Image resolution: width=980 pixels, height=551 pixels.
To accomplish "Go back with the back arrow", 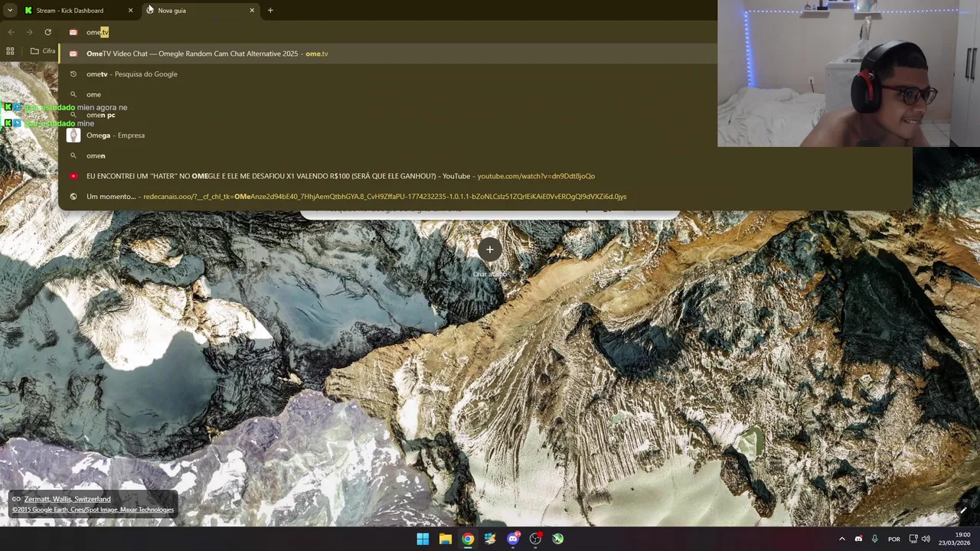I will [x=11, y=32].
